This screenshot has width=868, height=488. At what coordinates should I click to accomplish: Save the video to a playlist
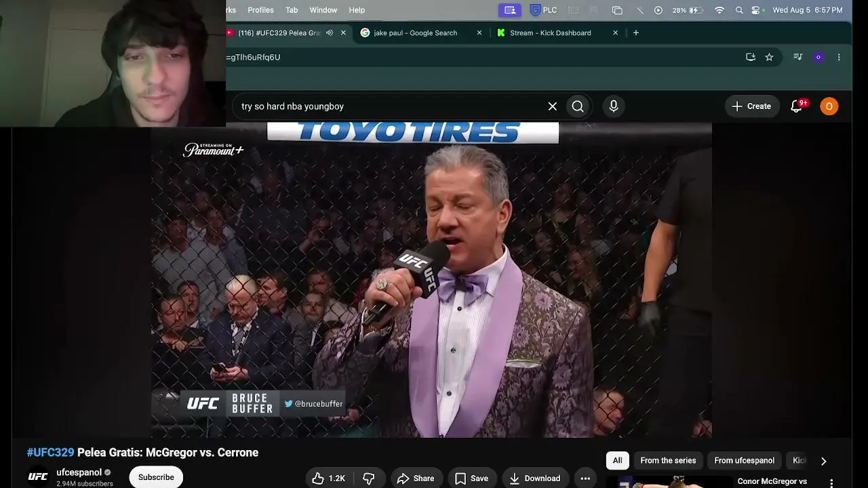(x=471, y=479)
